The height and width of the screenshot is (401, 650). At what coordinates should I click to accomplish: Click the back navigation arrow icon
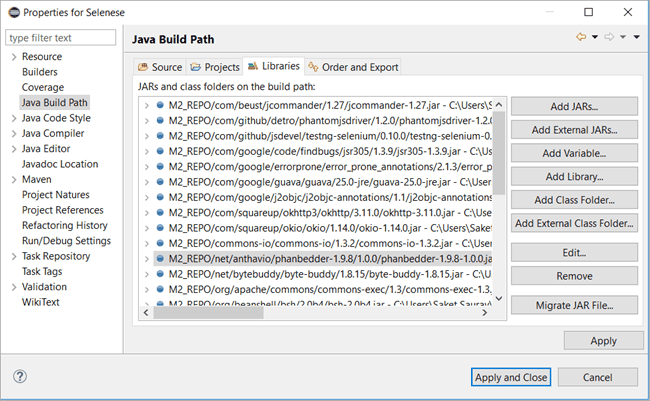(581, 37)
